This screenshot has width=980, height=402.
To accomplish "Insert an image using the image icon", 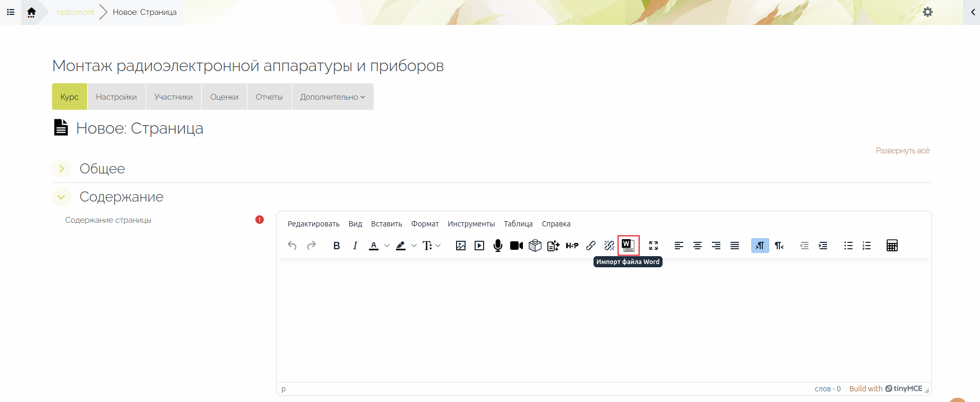I will click(461, 246).
